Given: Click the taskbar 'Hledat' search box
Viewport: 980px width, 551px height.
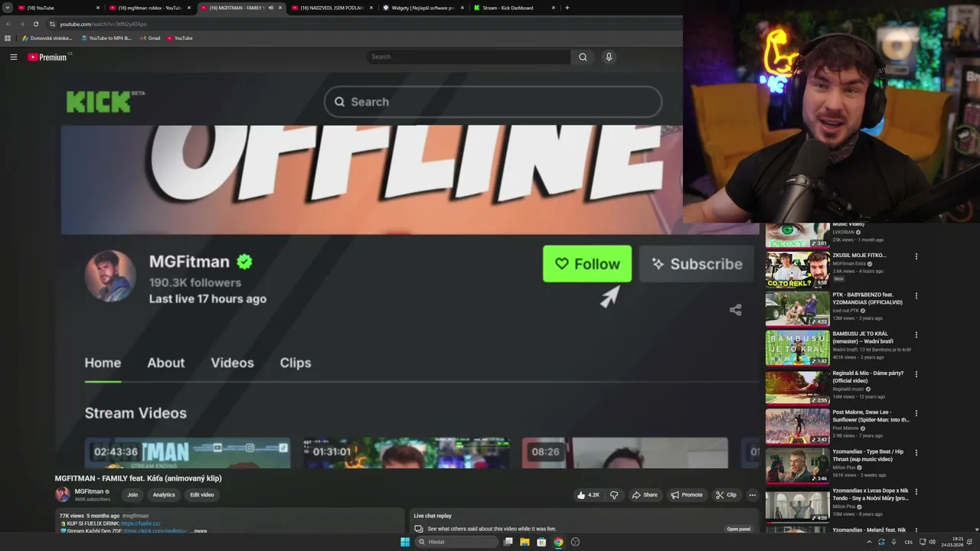Looking at the screenshot, I should coord(456,542).
